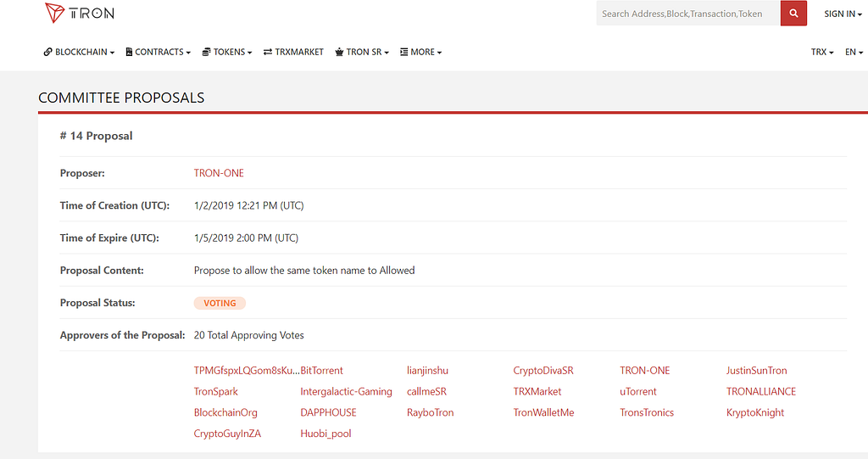Open the BLOCKCHAIN dropdown menu
This screenshot has width=868, height=459.
[x=79, y=52]
